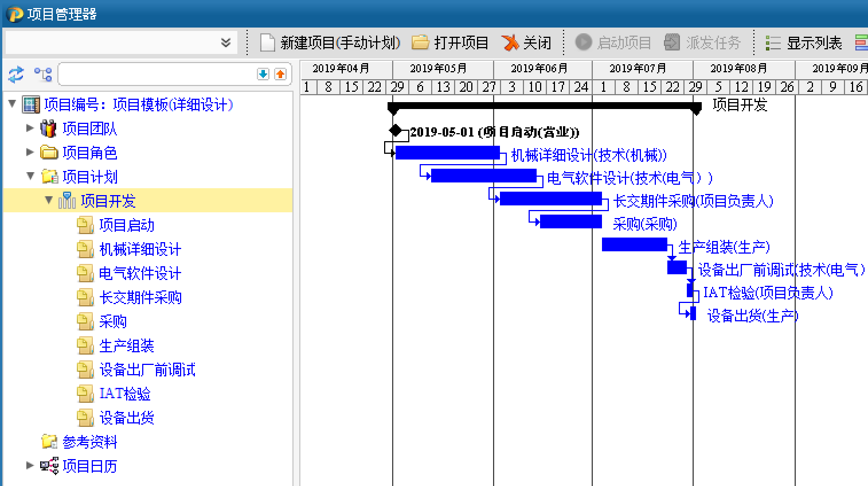Screen dimensions: 868x486
Task: Expand the 项目日历 node
Action: 30,465
